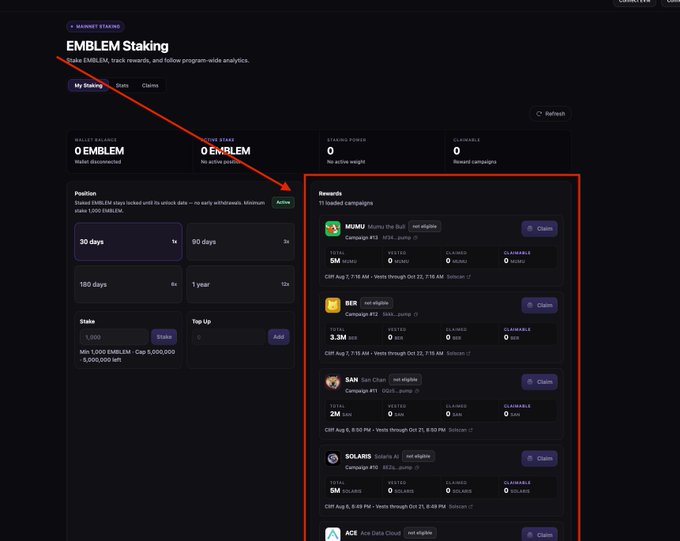Click the external-link icon beside MUMU Solscan

coord(468,277)
